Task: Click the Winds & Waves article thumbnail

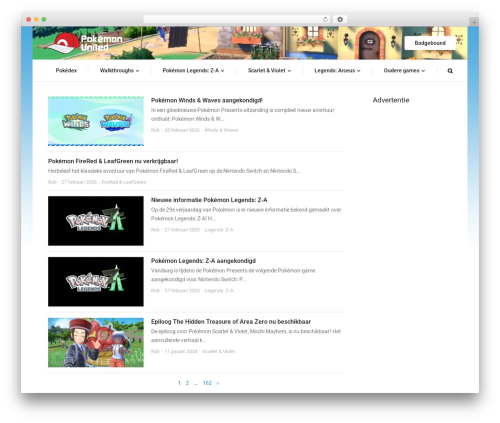Action: tap(96, 121)
